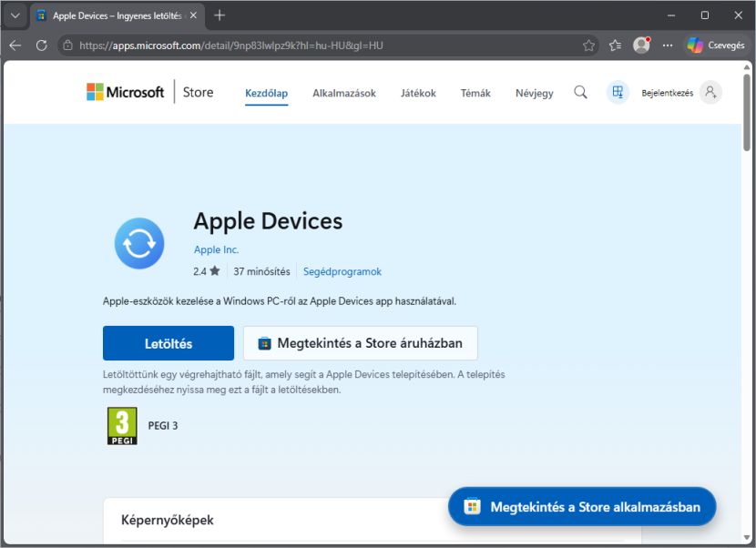Viewport: 756px width, 548px height.
Task: Click the address bar URL
Action: [x=231, y=46]
